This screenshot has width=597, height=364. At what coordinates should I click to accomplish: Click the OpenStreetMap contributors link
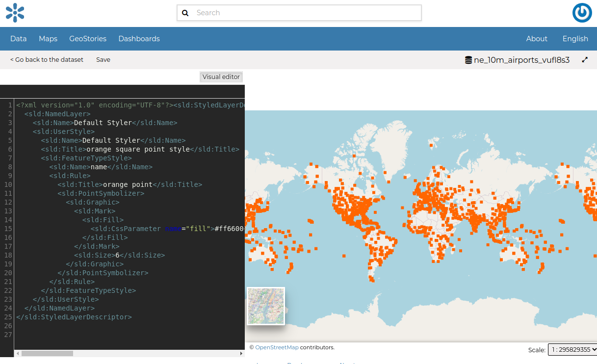point(277,347)
